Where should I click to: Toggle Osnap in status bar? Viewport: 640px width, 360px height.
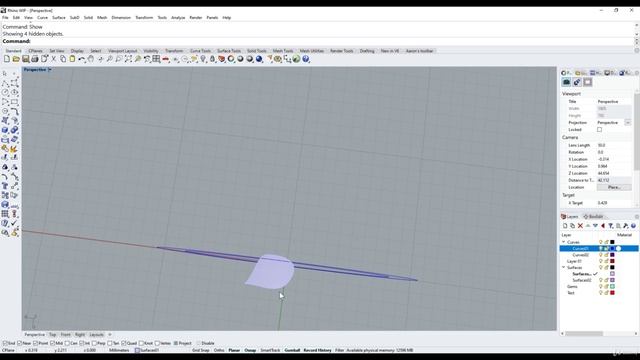pos(250,350)
